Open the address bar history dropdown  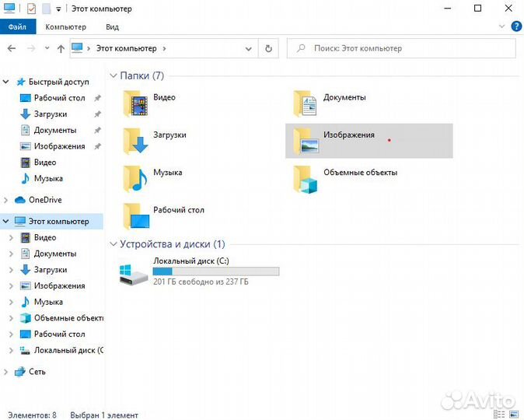pyautogui.click(x=251, y=48)
